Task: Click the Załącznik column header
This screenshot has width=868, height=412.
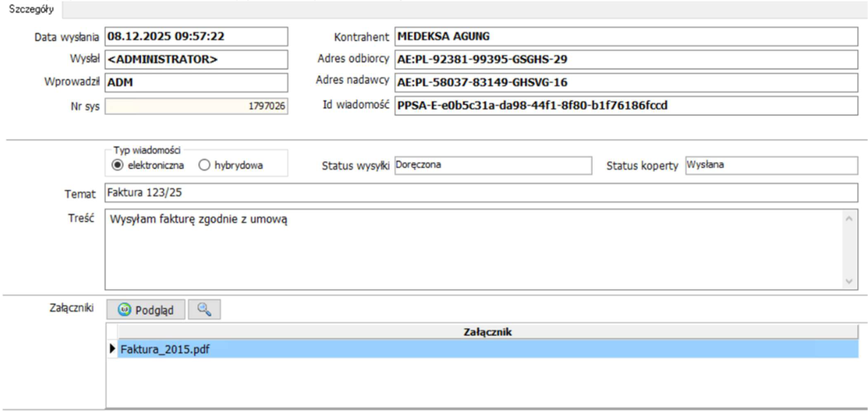Action: pyautogui.click(x=488, y=332)
